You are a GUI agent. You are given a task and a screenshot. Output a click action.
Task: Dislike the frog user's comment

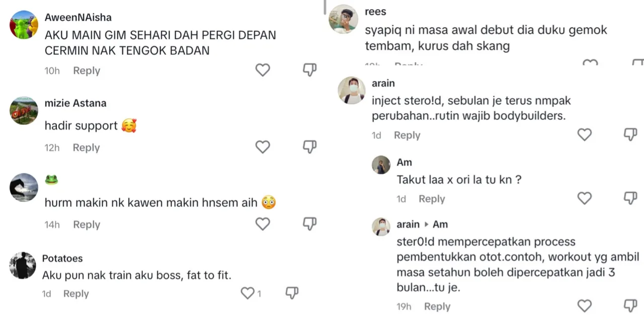tap(309, 224)
